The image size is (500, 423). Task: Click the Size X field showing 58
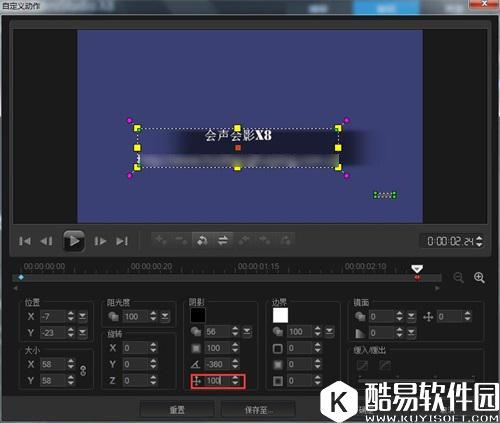tap(53, 364)
